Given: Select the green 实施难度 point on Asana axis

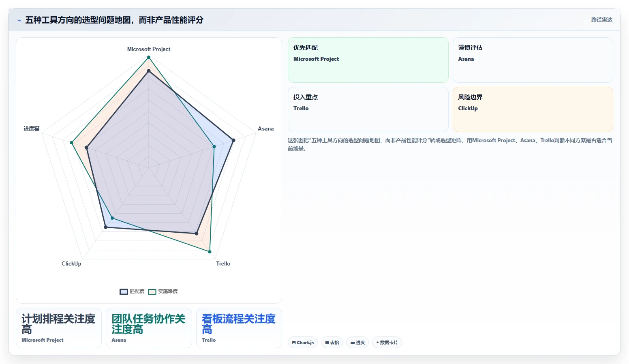Looking at the screenshot, I should pos(214,146).
